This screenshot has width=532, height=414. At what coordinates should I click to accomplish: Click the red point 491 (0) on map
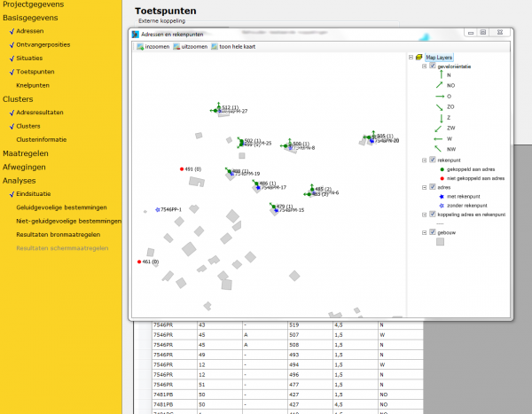click(182, 169)
